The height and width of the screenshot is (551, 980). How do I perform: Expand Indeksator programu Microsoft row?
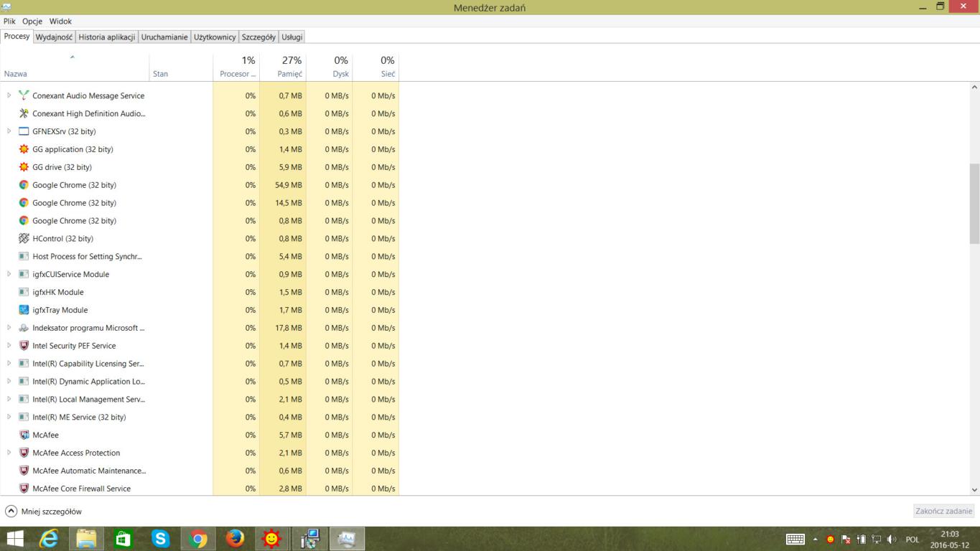coord(9,328)
